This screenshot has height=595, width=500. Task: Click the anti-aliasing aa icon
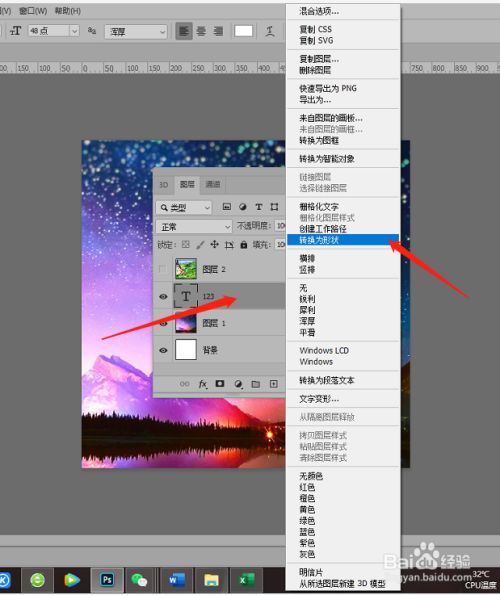pos(91,30)
